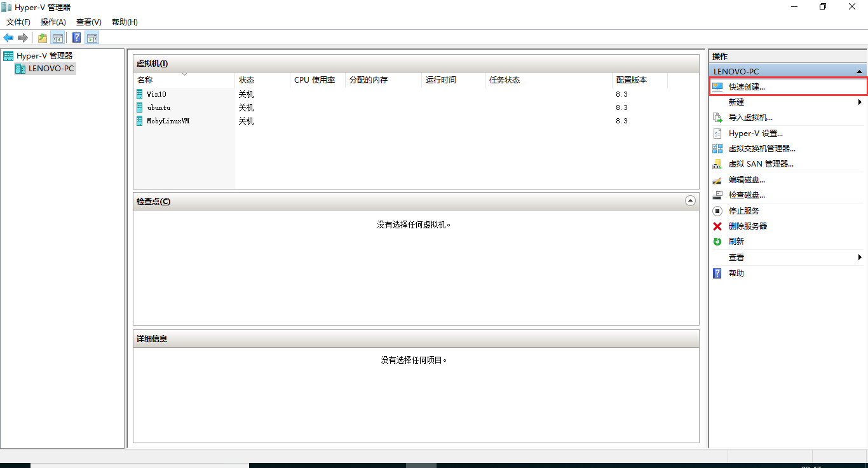Select the ubuntu row name

pos(158,107)
